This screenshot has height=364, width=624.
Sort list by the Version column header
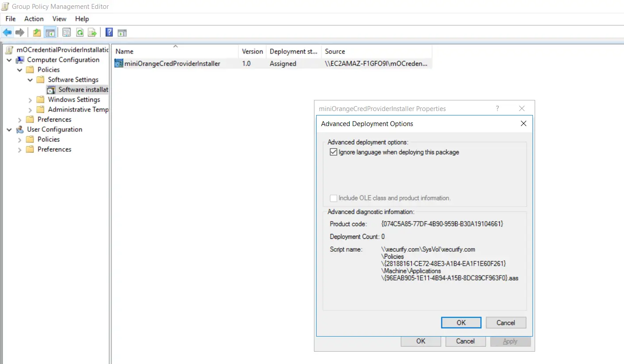pyautogui.click(x=253, y=51)
